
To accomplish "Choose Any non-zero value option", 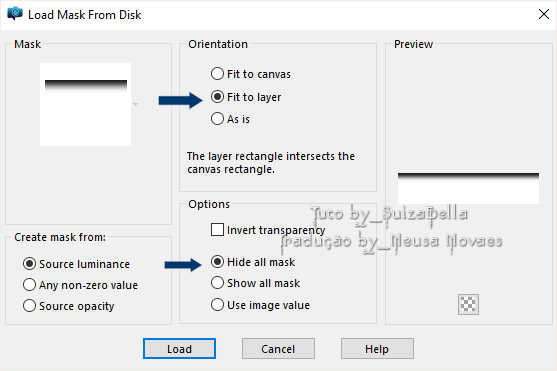I will pos(80,285).
